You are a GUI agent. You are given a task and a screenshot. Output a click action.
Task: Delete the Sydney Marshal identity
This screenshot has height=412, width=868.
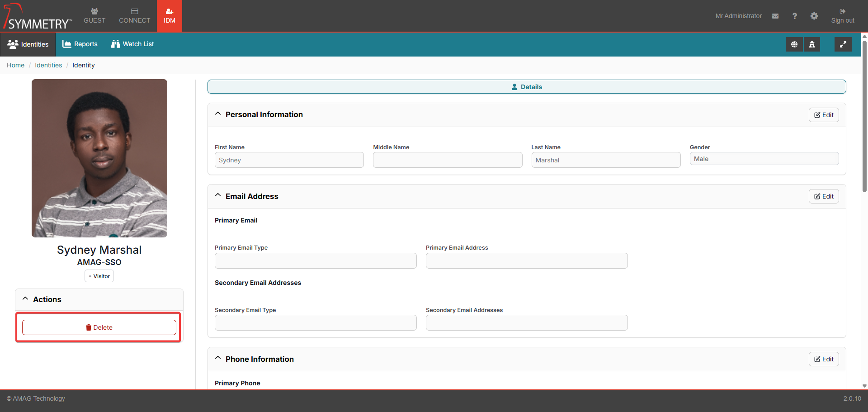point(99,327)
